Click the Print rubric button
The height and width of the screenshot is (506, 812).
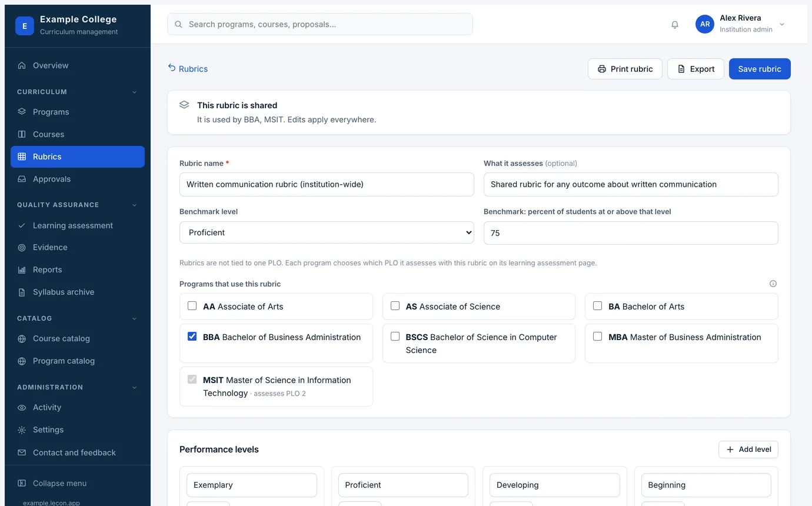tap(625, 69)
